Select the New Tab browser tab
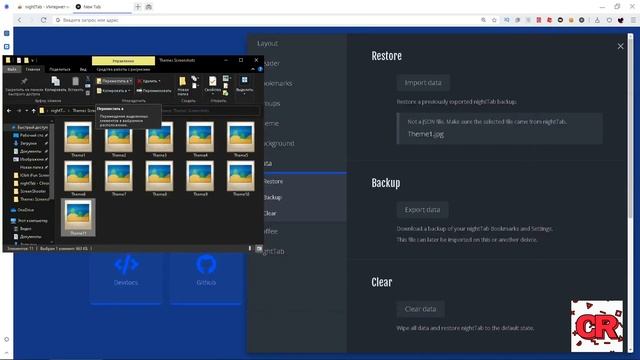Viewport: 640px width, 360px height. click(103, 7)
